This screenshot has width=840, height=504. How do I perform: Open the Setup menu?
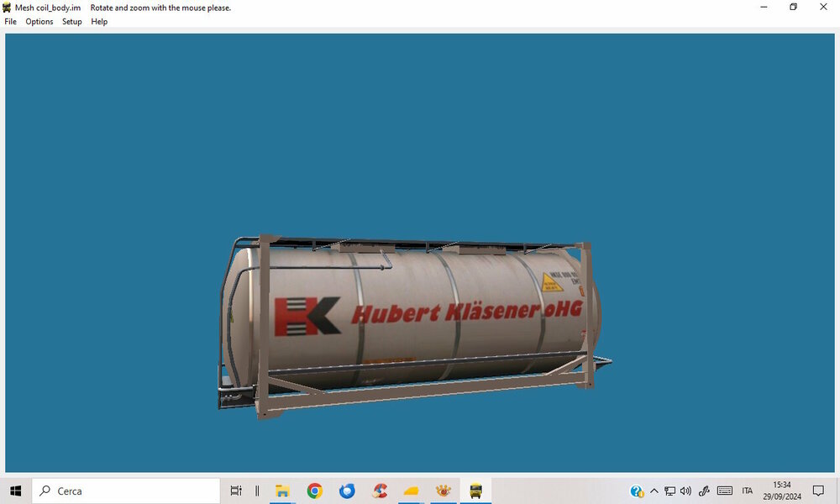(x=71, y=22)
